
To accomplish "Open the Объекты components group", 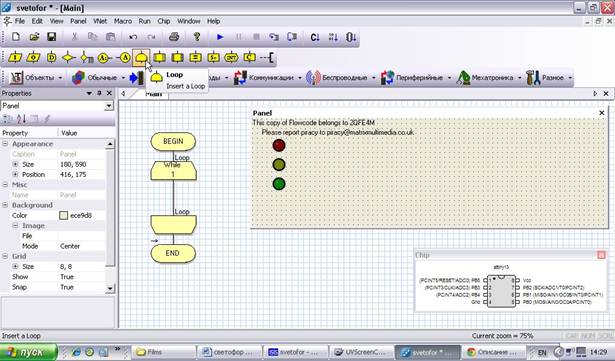I will pos(36,78).
